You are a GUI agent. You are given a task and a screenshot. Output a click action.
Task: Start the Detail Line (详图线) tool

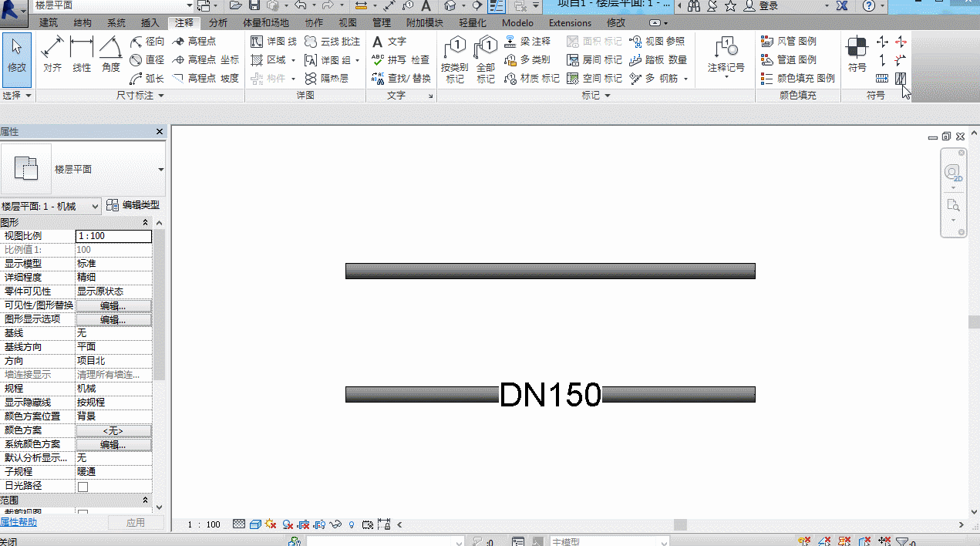coord(274,41)
